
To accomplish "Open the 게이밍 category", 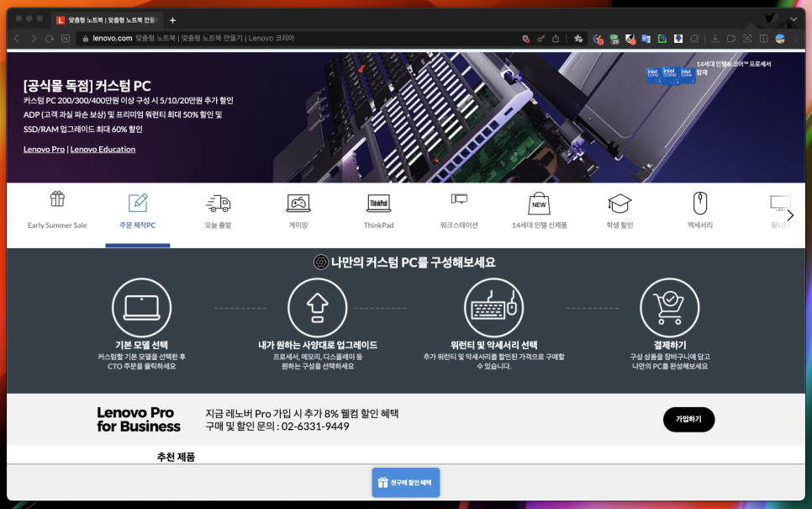I will pyautogui.click(x=298, y=210).
